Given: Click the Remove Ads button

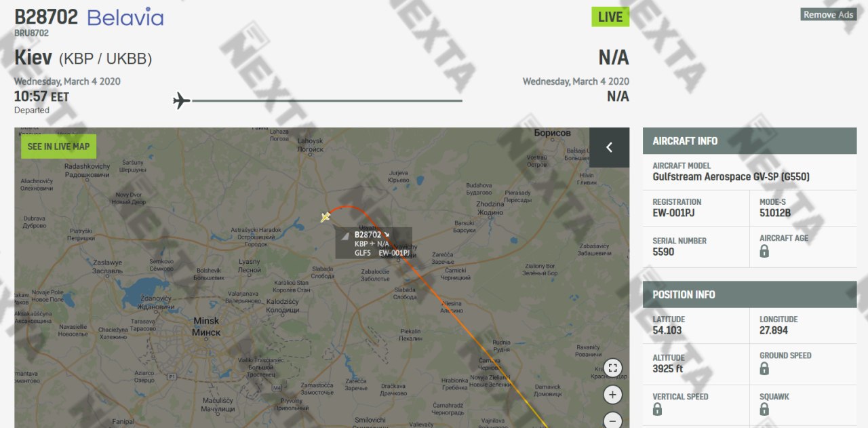Looking at the screenshot, I should [829, 14].
